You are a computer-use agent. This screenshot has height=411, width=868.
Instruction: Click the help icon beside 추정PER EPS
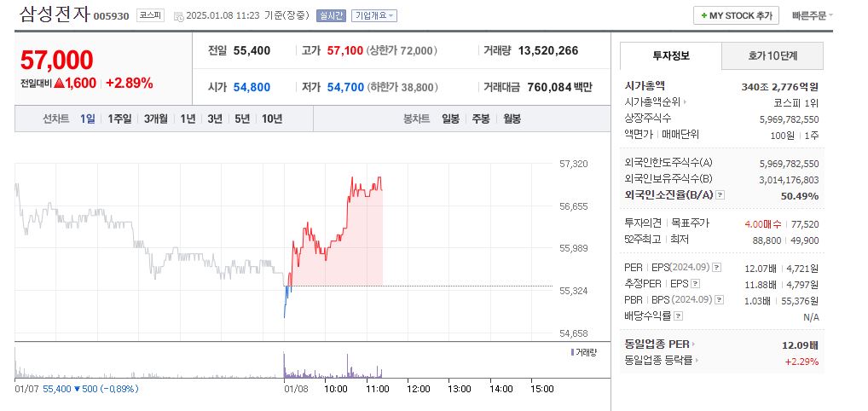[696, 284]
